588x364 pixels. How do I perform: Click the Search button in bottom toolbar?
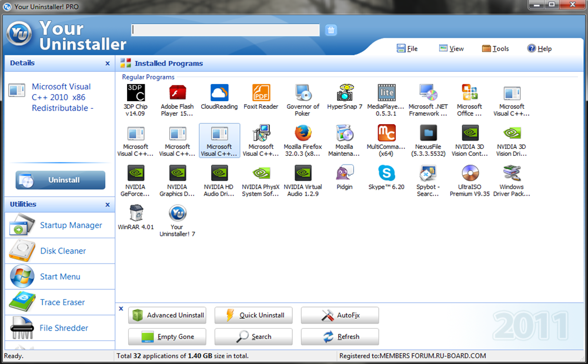coord(253,336)
